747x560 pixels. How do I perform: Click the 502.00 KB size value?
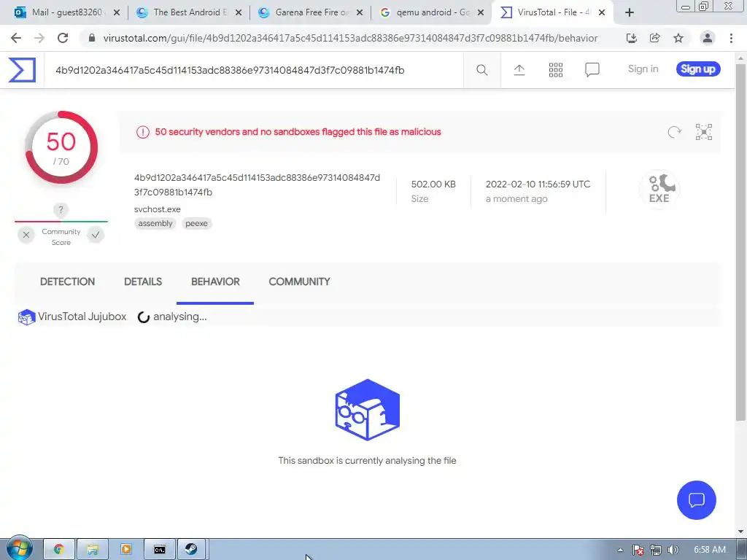point(433,184)
